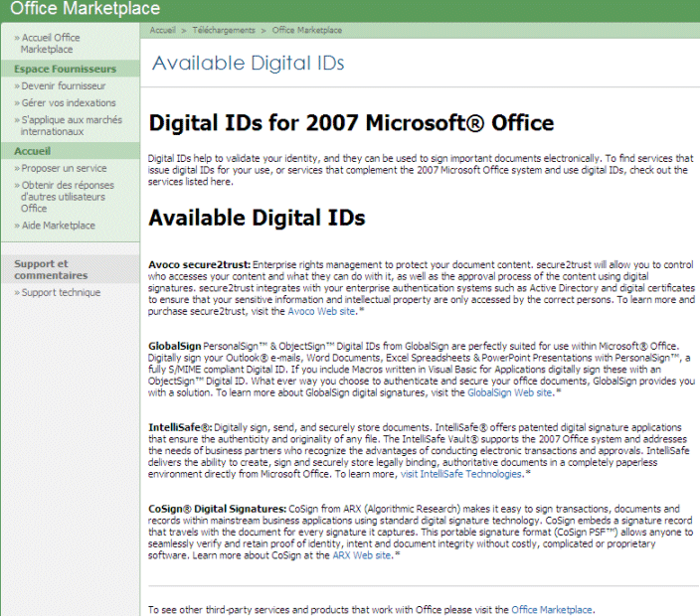This screenshot has width=700, height=616.
Task: Click the Office Marketplace banner title
Action: pyautogui.click(x=85, y=8)
